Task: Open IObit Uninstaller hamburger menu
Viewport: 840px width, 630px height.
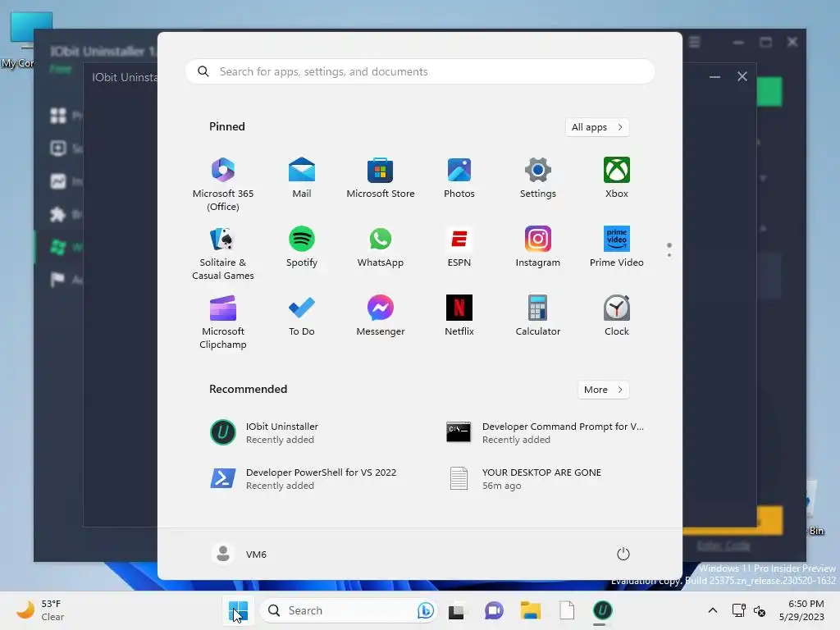Action: point(694,42)
